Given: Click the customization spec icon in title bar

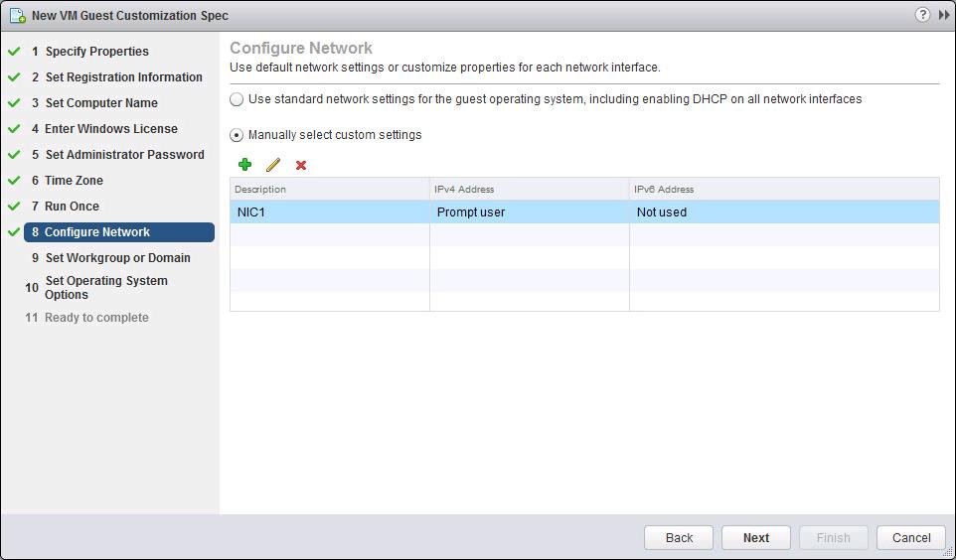Looking at the screenshot, I should (x=17, y=16).
